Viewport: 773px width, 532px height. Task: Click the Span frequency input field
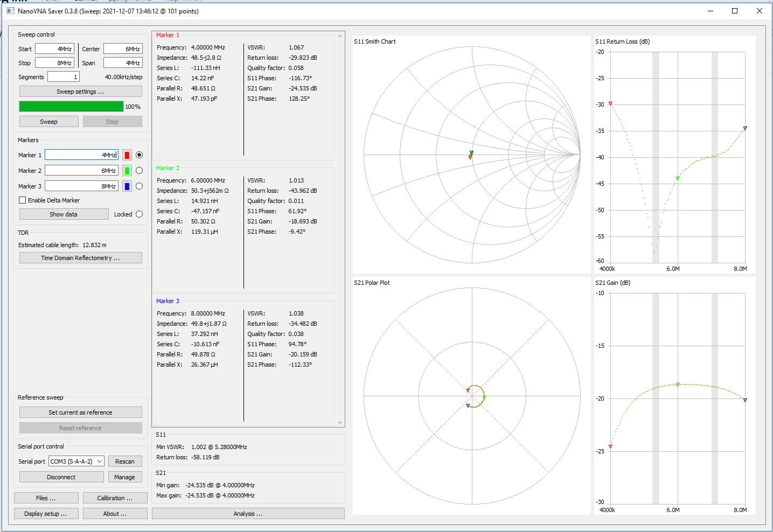123,63
